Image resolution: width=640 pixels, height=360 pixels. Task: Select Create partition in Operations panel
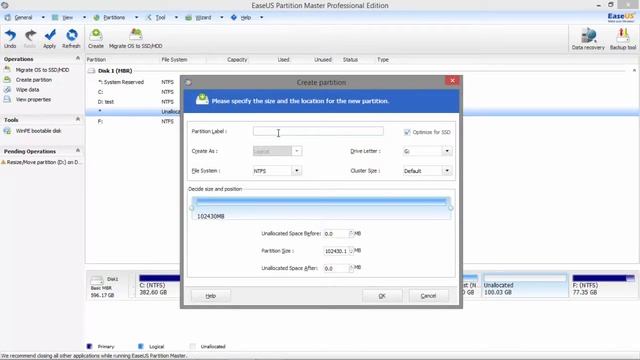(33, 80)
